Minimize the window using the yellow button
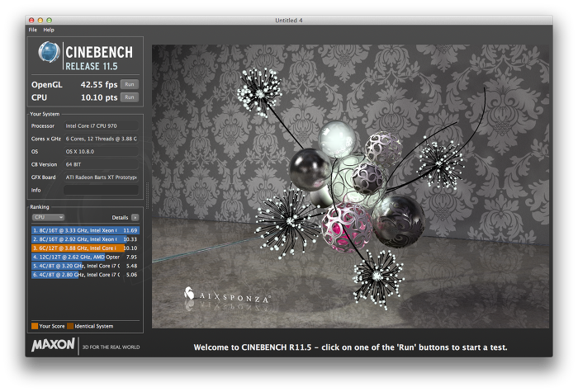This screenshot has width=578, height=392. tap(40, 21)
